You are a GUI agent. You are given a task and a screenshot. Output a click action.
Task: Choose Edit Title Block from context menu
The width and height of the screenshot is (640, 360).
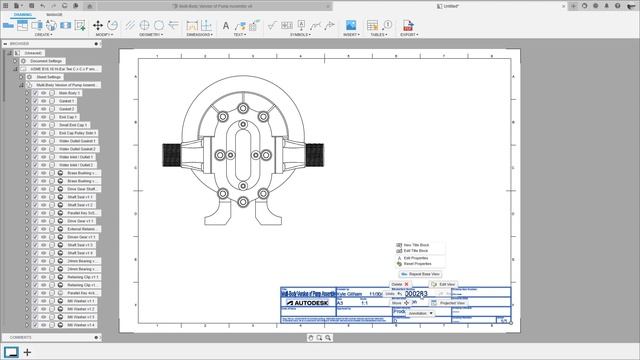click(x=416, y=251)
